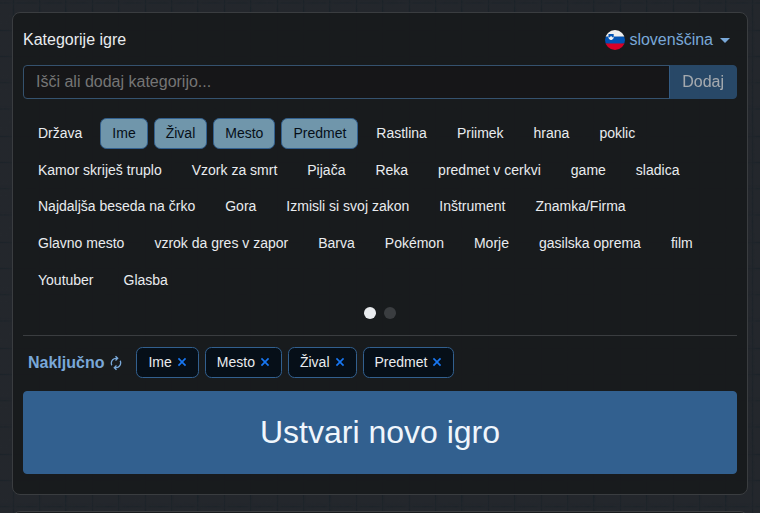This screenshot has height=513, width=760.
Task: Pick the game category
Action: coord(588,170)
